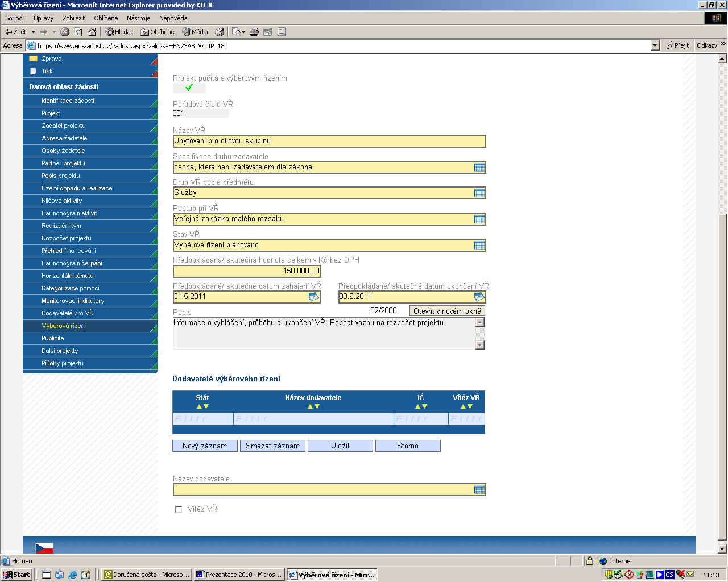Click the page vertical scrollbar down arrow
Screen dimensions: 728x582
coord(722,549)
